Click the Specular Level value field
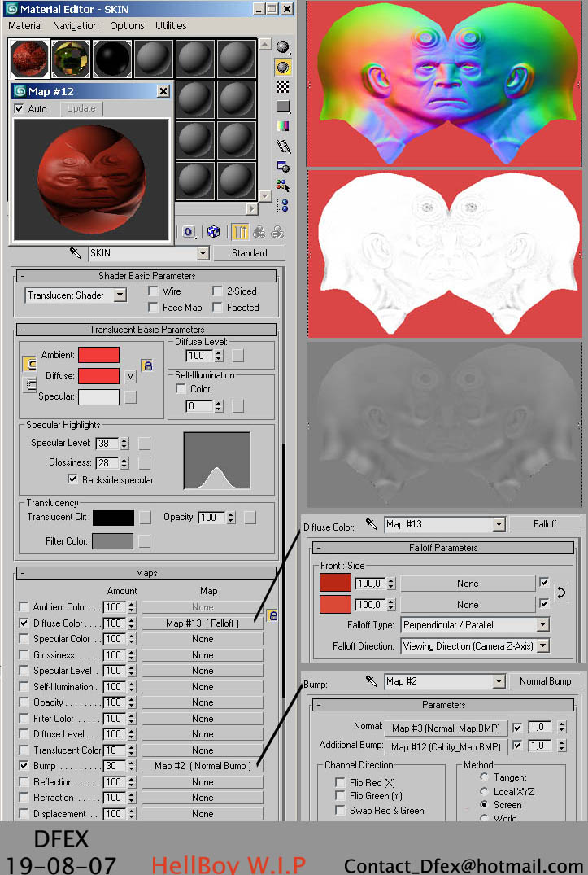Viewport: 588px width, 875px height. pos(107,443)
